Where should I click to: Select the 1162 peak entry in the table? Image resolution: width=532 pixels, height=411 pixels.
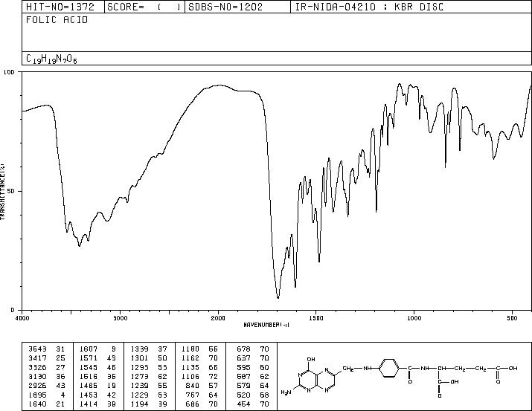tap(199, 358)
